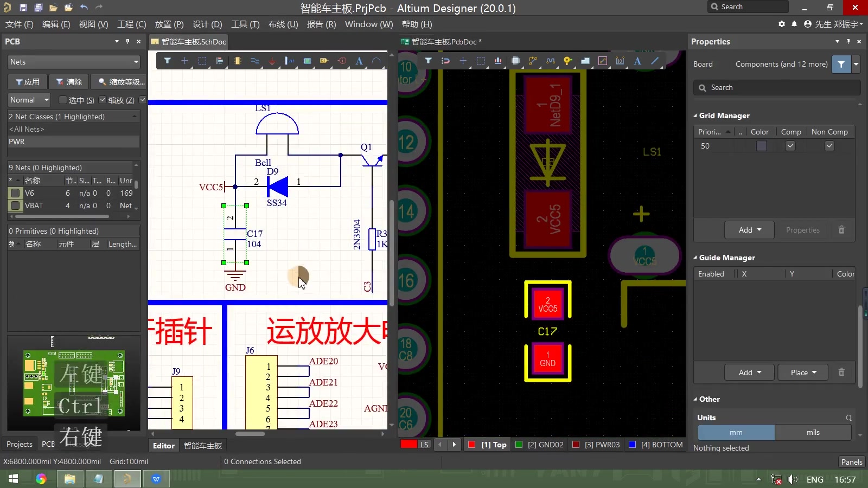Activate PCB interactive routing tool
Viewport: 868px width, 488px height.
533,61
